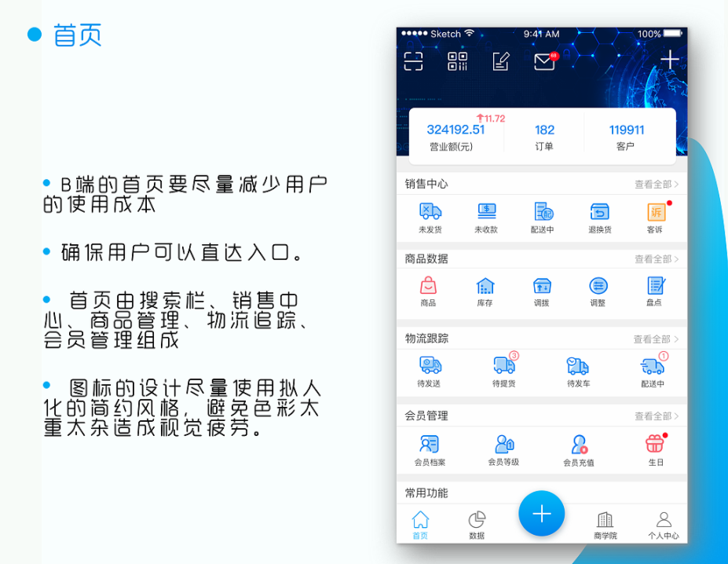
Task: Tap the 物流跟踪 section title
Action: coord(426,339)
